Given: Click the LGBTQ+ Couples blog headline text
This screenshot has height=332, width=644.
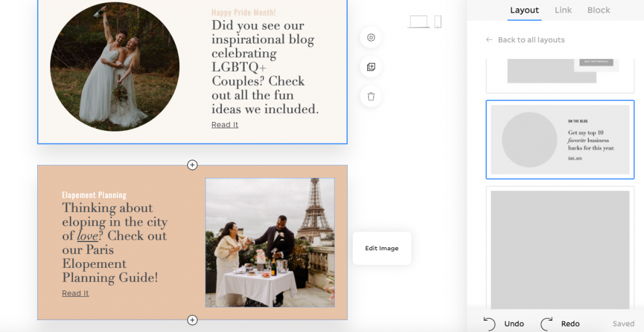Looking at the screenshot, I should coord(265,67).
